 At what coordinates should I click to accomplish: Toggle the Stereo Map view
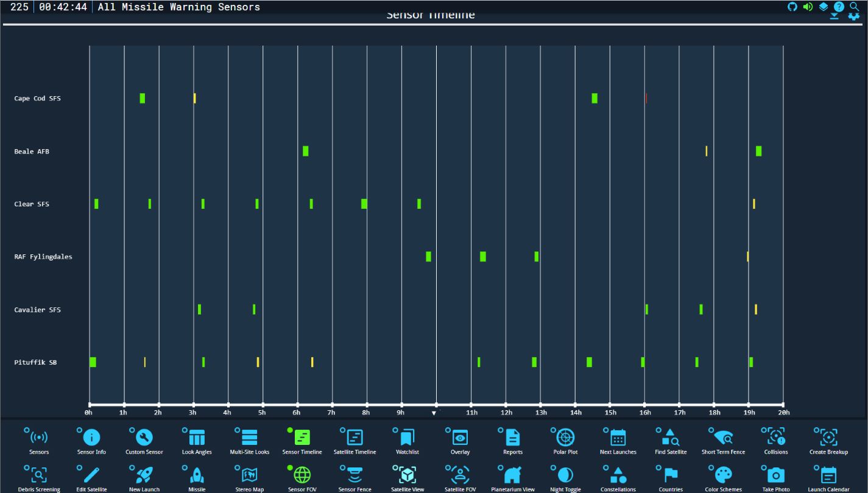[x=250, y=475]
